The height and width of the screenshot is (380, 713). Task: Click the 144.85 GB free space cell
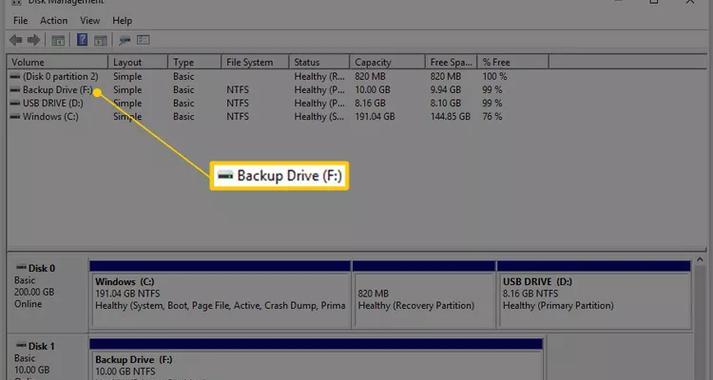[450, 117]
